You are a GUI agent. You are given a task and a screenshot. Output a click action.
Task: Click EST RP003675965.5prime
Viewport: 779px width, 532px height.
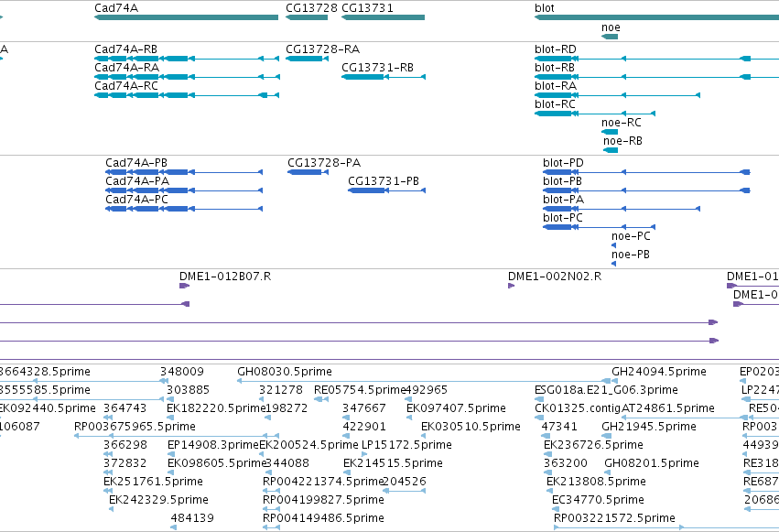click(x=177, y=436)
